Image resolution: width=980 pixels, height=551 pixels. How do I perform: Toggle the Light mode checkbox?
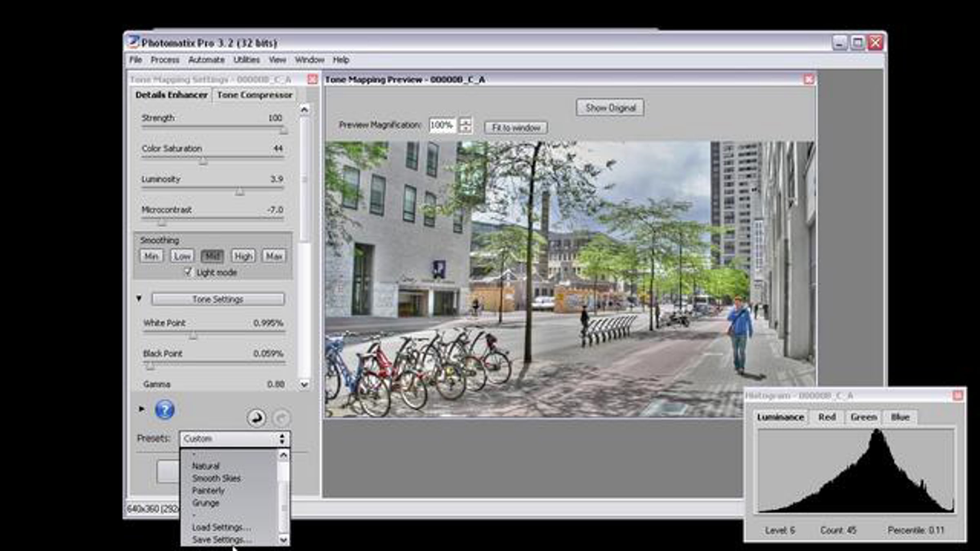click(188, 272)
